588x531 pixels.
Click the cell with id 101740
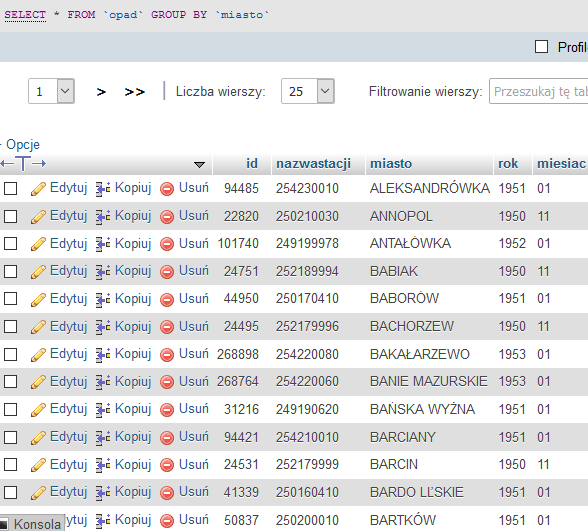click(x=238, y=244)
